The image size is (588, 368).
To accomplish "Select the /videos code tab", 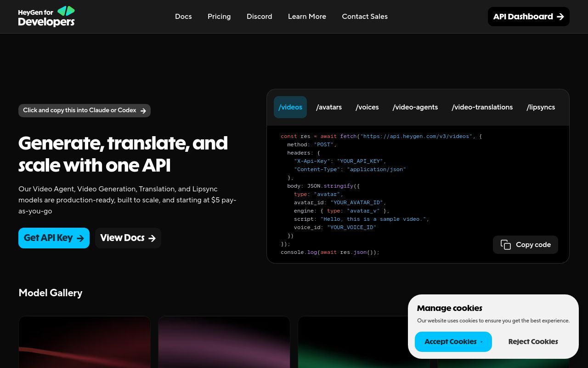I will 290,107.
